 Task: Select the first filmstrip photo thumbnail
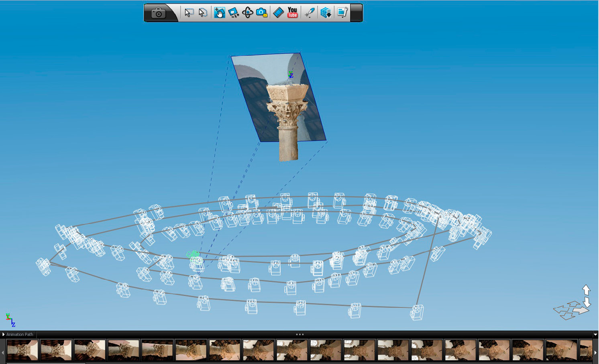(x=22, y=350)
